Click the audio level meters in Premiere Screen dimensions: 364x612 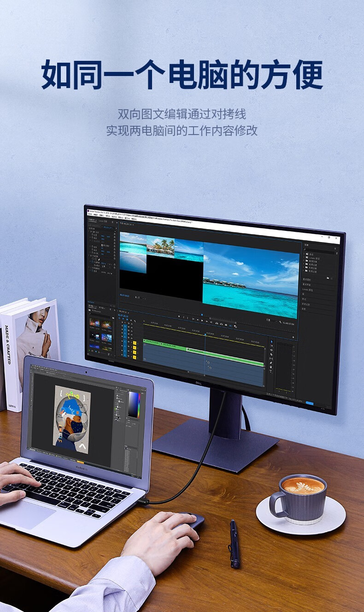point(284,367)
